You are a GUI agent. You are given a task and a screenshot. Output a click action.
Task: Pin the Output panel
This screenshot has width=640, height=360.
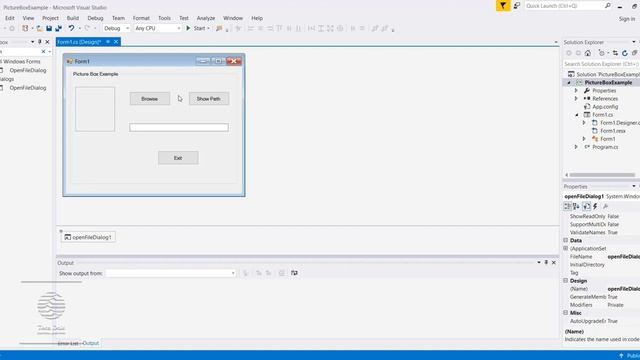click(x=546, y=262)
